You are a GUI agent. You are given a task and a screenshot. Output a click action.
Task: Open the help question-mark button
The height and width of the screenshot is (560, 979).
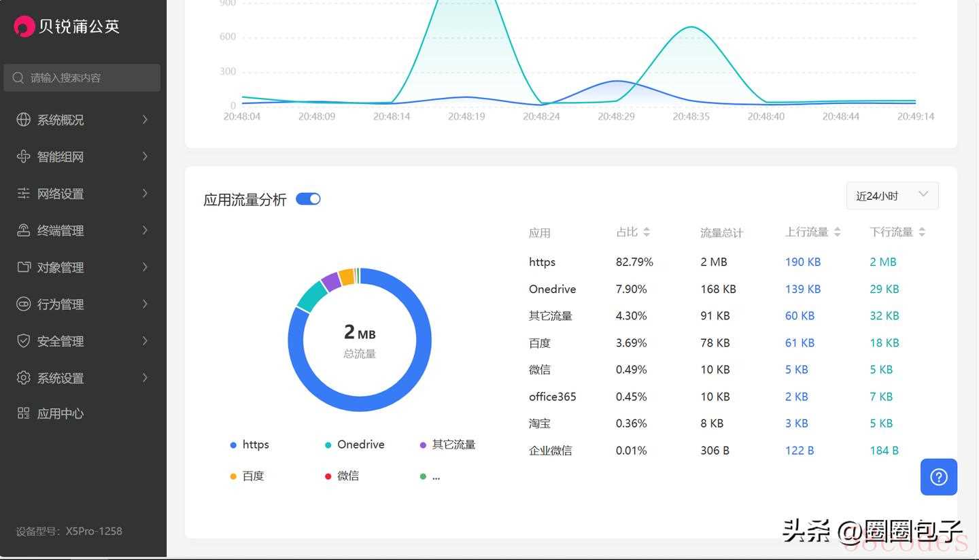939,477
